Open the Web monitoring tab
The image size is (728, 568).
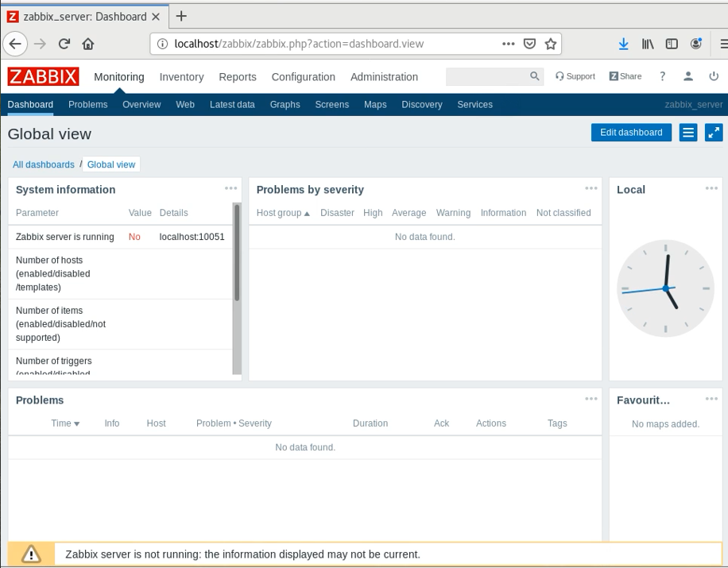(x=185, y=104)
